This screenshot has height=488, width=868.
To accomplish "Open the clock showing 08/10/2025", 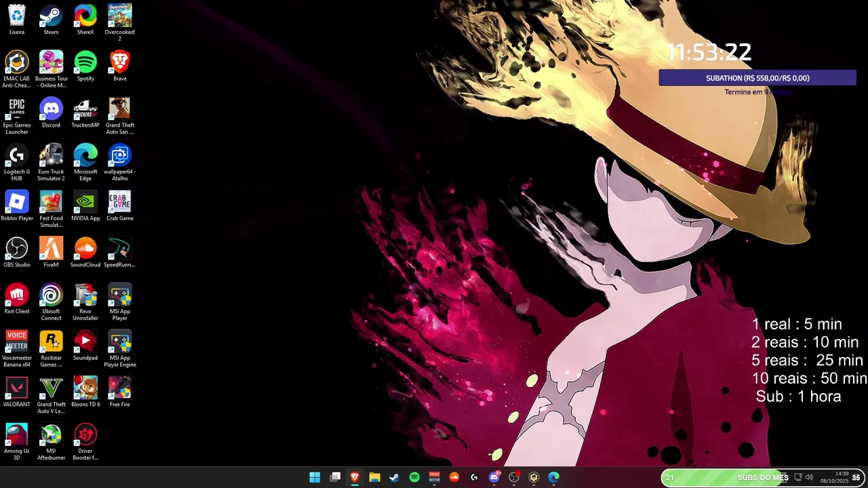I will (835, 477).
